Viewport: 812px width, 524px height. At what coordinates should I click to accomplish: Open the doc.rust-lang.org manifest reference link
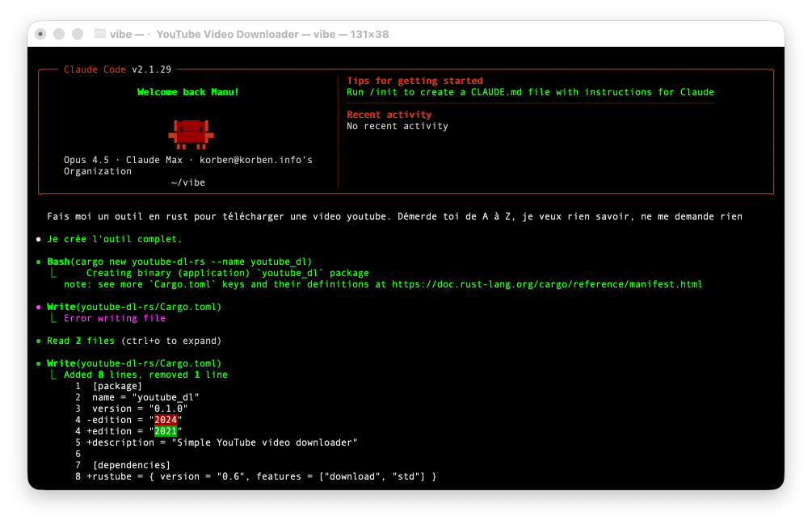click(x=547, y=284)
